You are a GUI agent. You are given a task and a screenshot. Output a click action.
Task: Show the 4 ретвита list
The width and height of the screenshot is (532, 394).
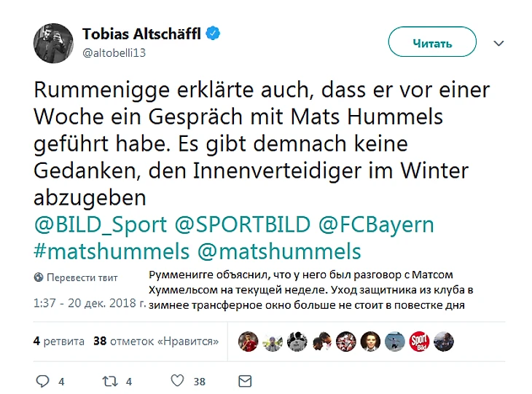(59, 340)
